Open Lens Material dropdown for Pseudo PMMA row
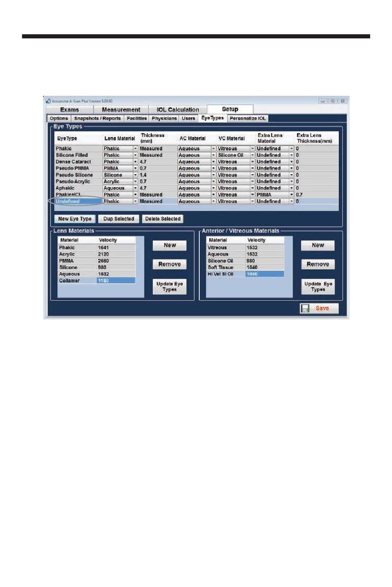Screen dimensions: 392x587 point(135,168)
